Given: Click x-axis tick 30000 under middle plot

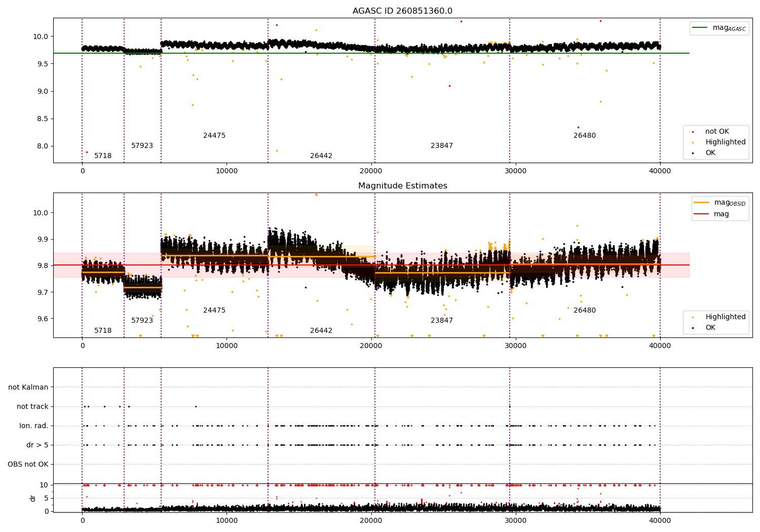Looking at the screenshot, I should tap(515, 346).
